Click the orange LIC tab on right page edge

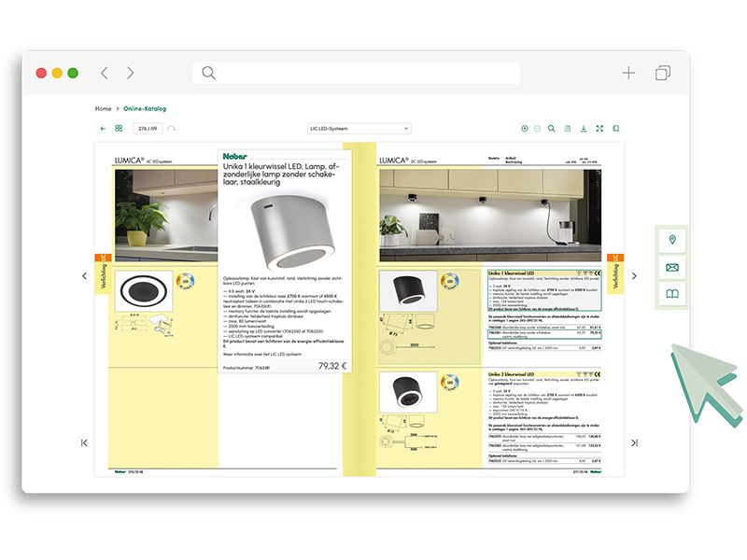tap(615, 258)
